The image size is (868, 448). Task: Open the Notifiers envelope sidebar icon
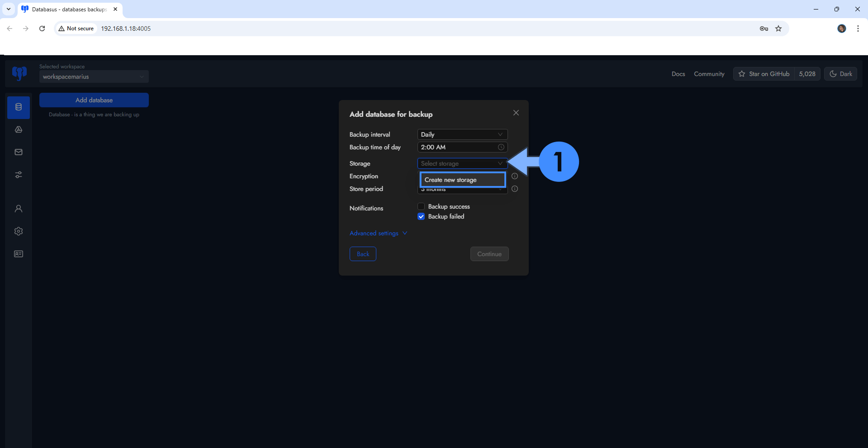[19, 152]
